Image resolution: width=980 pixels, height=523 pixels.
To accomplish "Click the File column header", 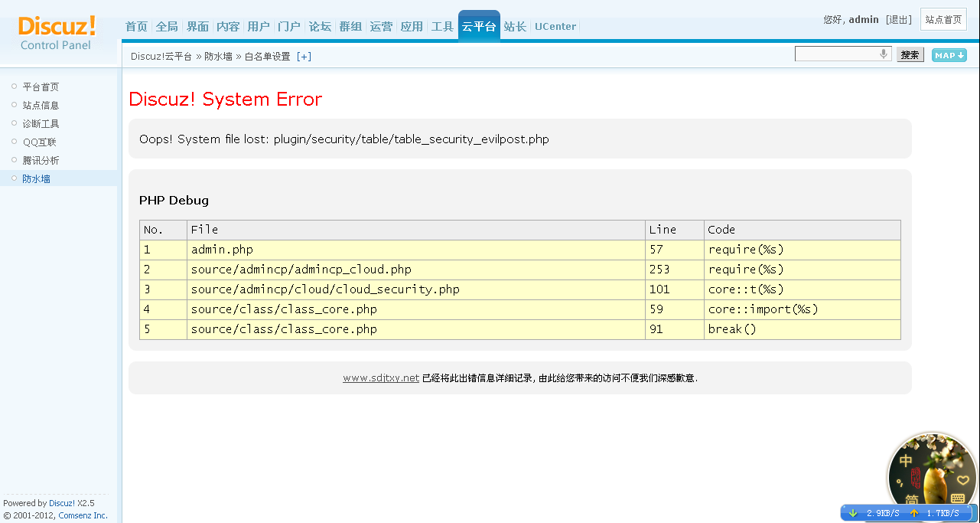I will [x=415, y=230].
